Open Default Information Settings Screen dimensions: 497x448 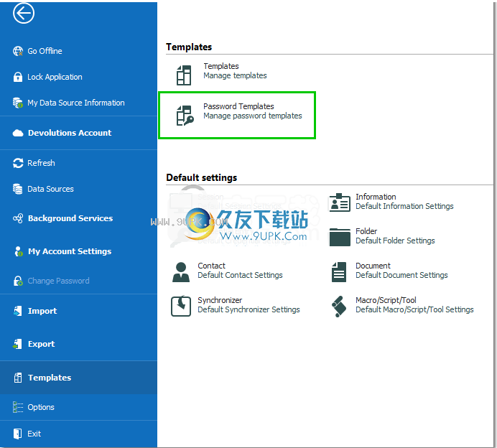click(x=391, y=202)
